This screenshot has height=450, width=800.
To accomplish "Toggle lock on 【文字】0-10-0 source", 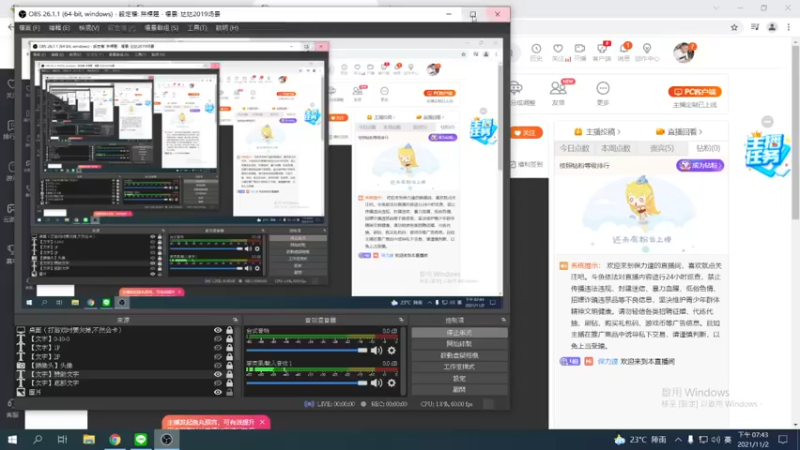I will [230, 339].
